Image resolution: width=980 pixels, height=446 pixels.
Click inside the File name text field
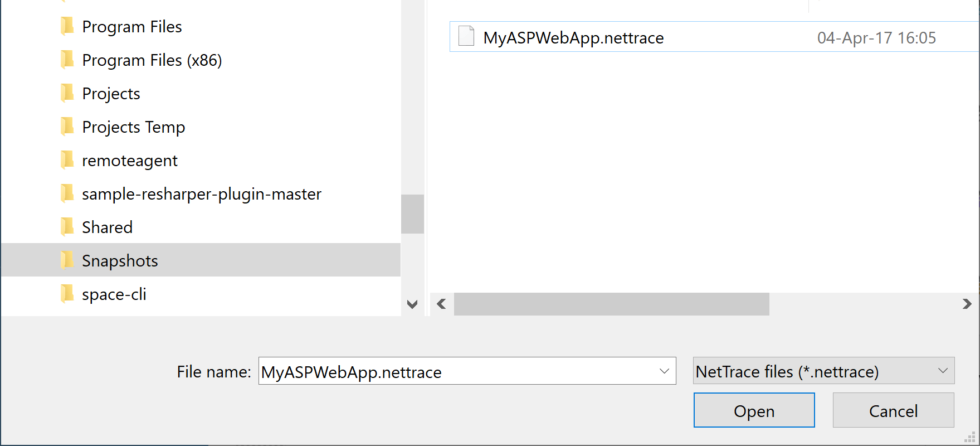(x=457, y=371)
